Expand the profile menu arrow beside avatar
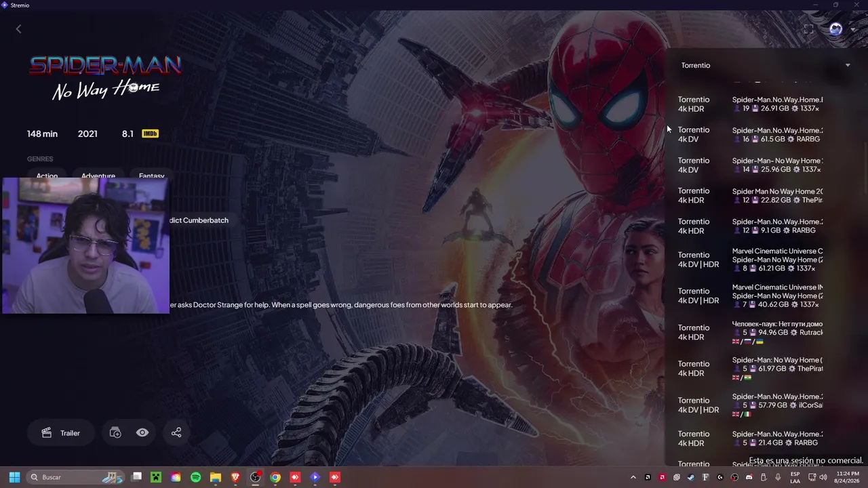Viewport: 868px width, 488px height. 852,30
